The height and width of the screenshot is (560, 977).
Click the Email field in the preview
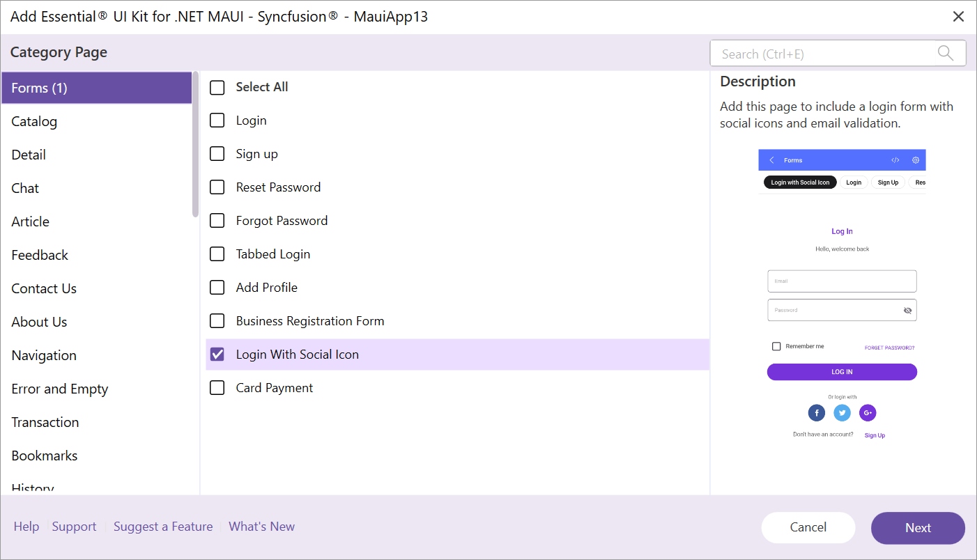coord(842,281)
